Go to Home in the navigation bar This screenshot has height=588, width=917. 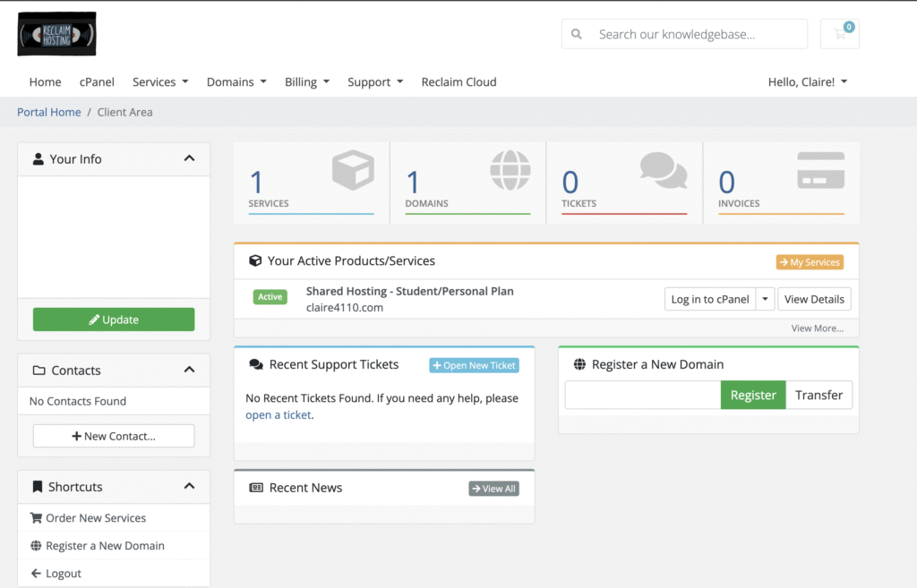point(45,81)
